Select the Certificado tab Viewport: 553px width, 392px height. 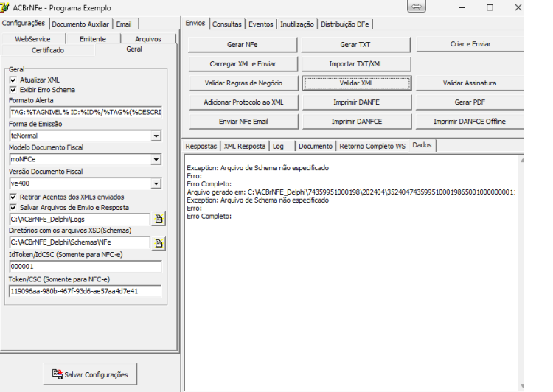[48, 50]
